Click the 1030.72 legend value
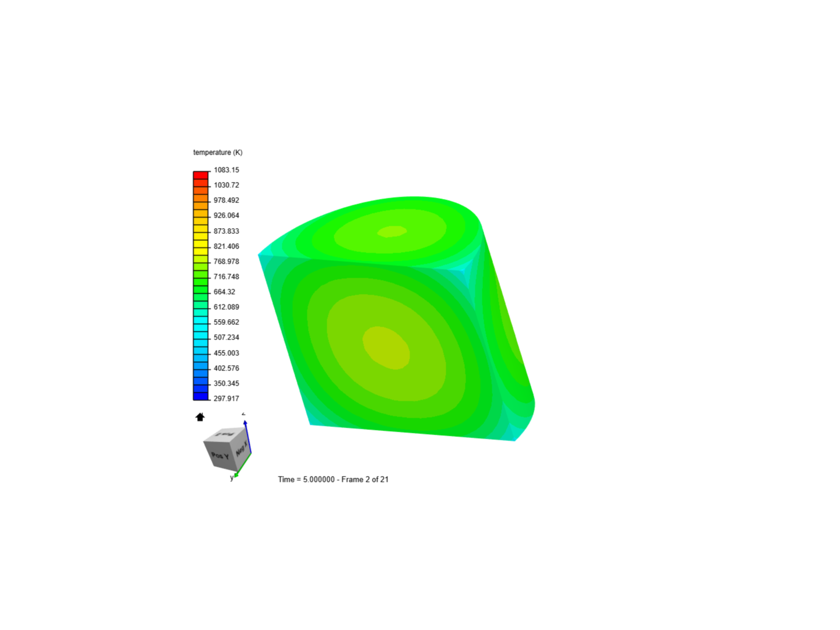The width and height of the screenshot is (840, 630). point(226,185)
